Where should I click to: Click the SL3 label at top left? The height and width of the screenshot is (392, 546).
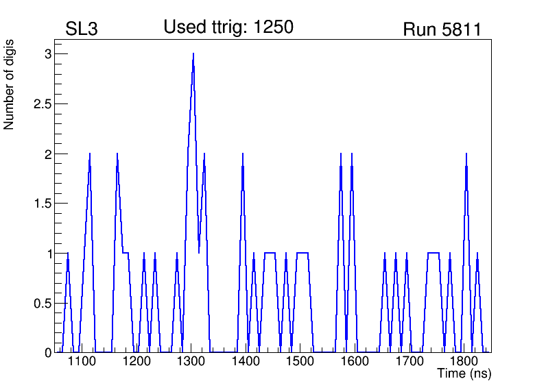click(82, 29)
